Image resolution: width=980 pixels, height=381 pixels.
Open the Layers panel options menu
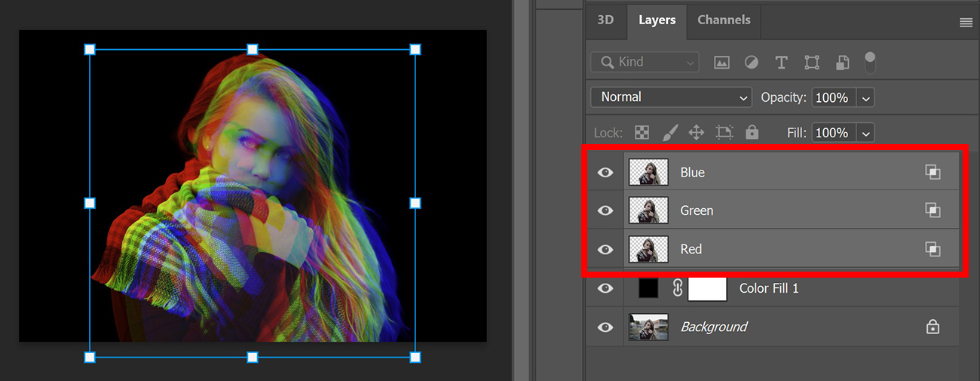click(966, 23)
